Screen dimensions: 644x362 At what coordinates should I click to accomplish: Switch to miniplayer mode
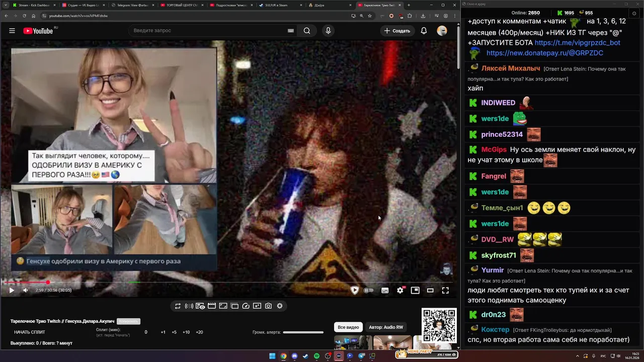click(415, 290)
